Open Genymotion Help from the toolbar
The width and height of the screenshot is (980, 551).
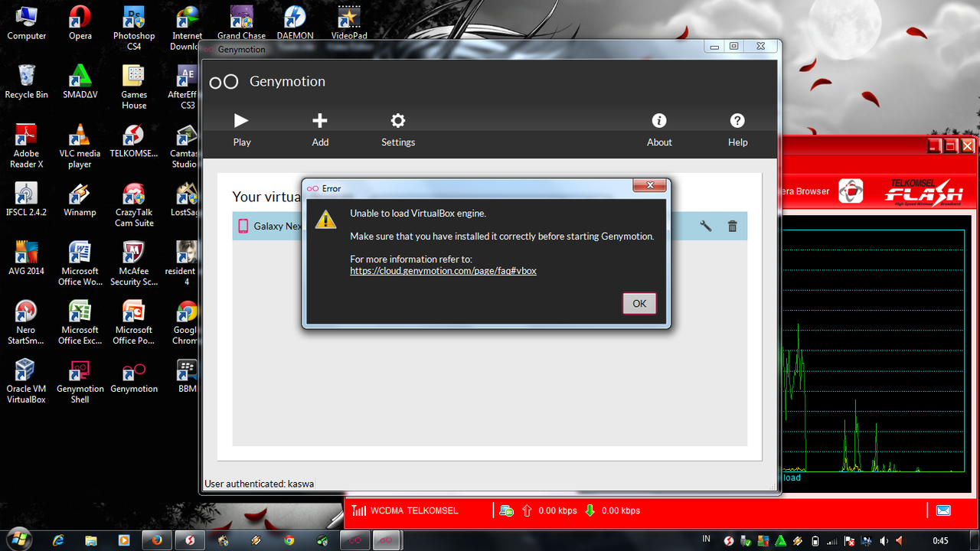coord(737,121)
